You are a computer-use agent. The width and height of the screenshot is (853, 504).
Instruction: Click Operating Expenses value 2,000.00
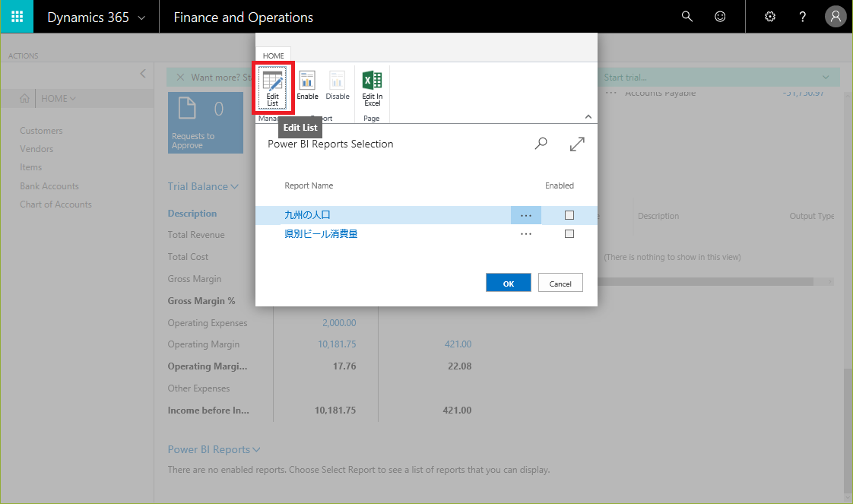[339, 323]
